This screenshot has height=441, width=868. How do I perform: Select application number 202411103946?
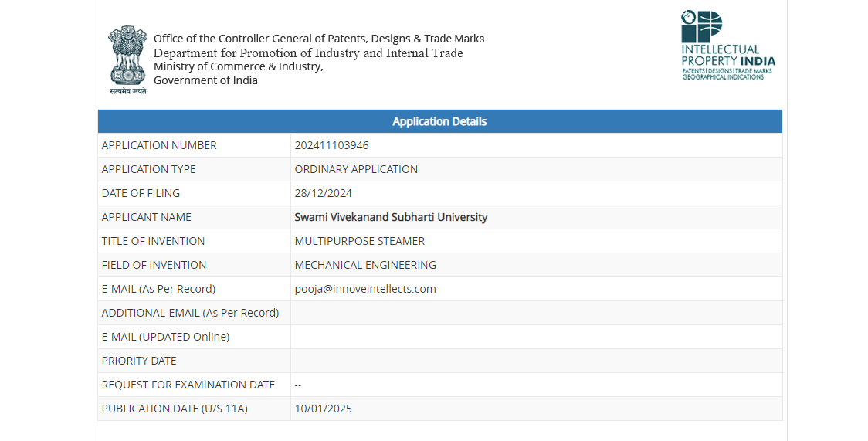(x=331, y=145)
